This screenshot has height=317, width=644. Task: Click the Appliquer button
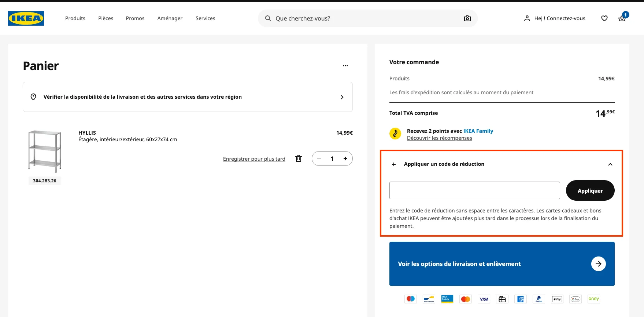[x=590, y=190]
